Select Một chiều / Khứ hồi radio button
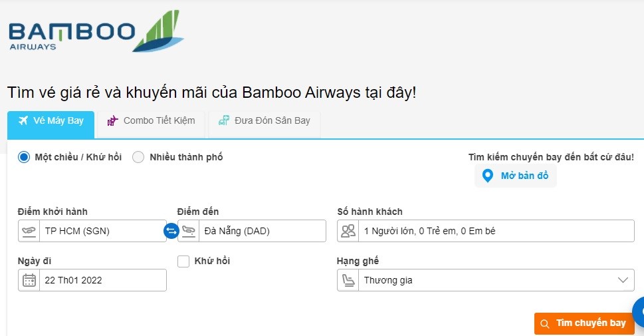 (24, 158)
